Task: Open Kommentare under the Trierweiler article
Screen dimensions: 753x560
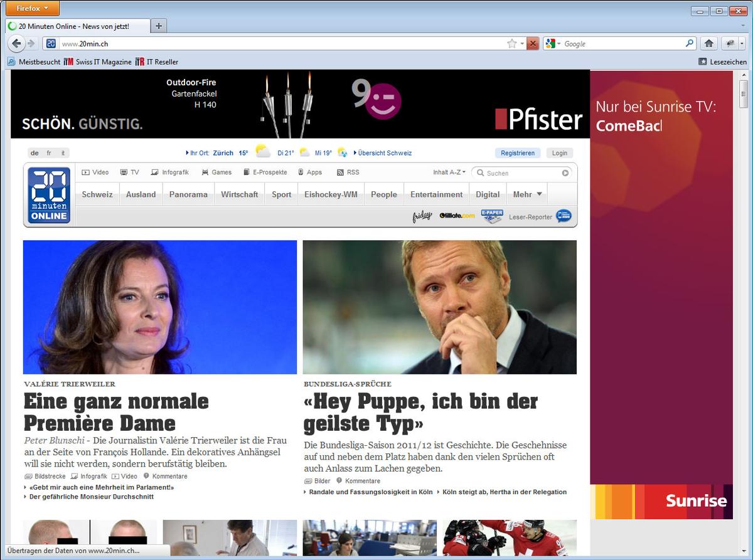Action: (166, 477)
